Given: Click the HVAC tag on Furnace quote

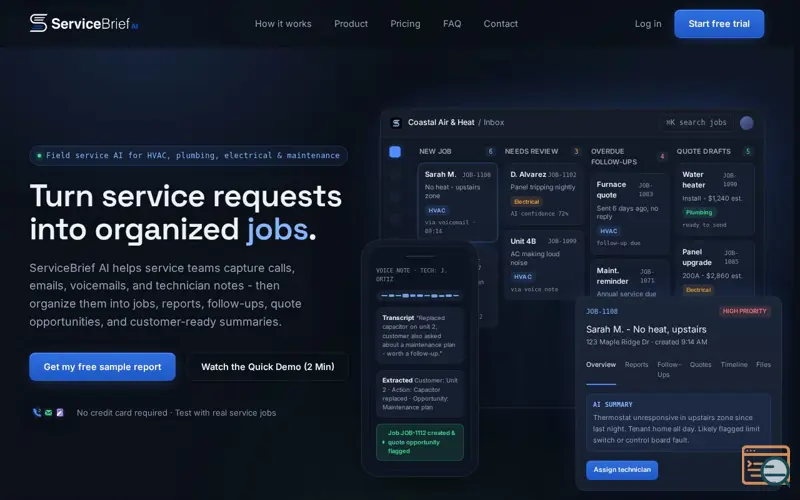Looking at the screenshot, I should click(x=609, y=231).
